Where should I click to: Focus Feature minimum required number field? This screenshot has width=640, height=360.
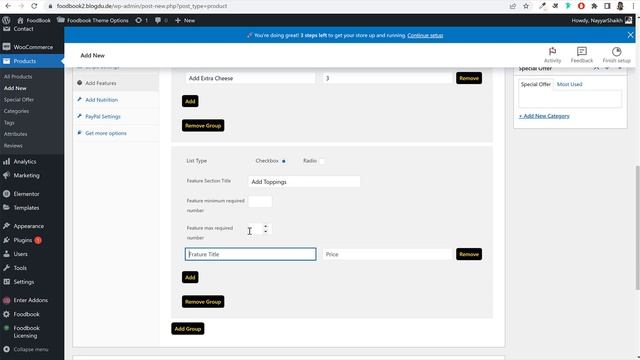260,201
